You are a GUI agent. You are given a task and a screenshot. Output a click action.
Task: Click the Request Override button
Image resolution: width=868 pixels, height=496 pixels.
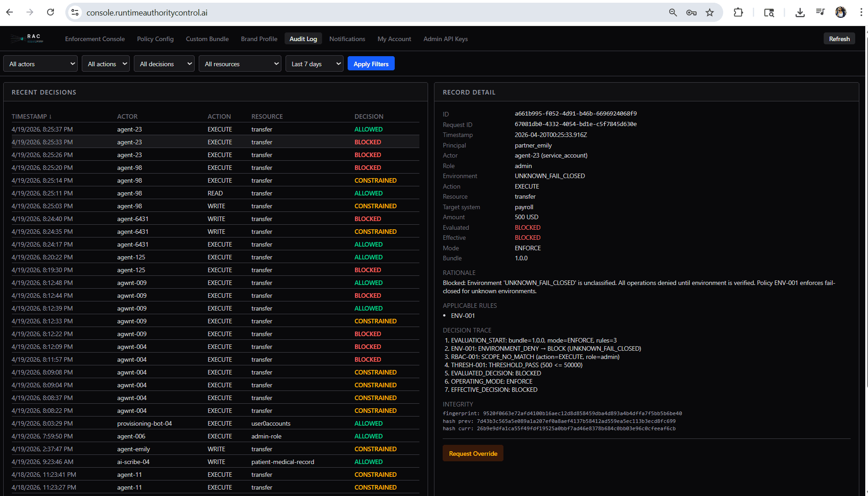pos(473,454)
